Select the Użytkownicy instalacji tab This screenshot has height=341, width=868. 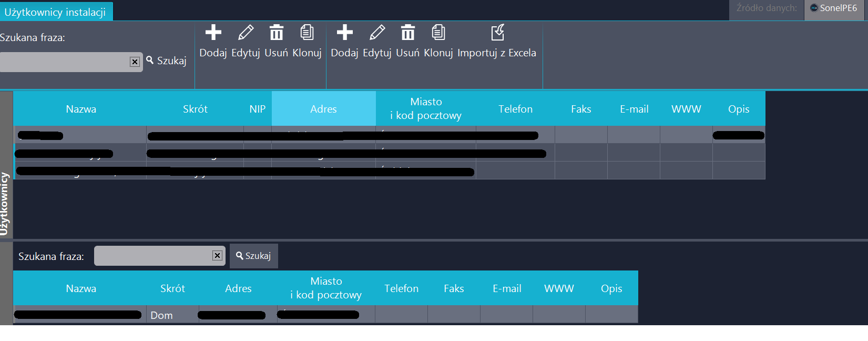[55, 12]
